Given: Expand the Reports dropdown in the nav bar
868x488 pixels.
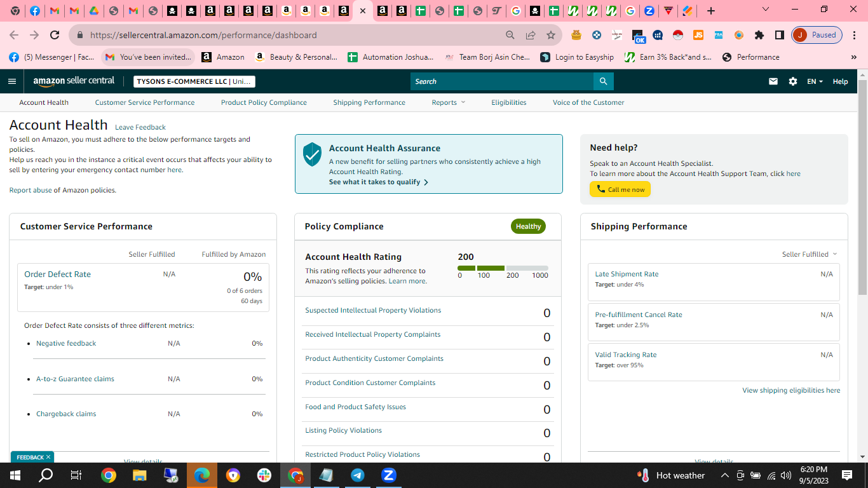Looking at the screenshot, I should (449, 102).
